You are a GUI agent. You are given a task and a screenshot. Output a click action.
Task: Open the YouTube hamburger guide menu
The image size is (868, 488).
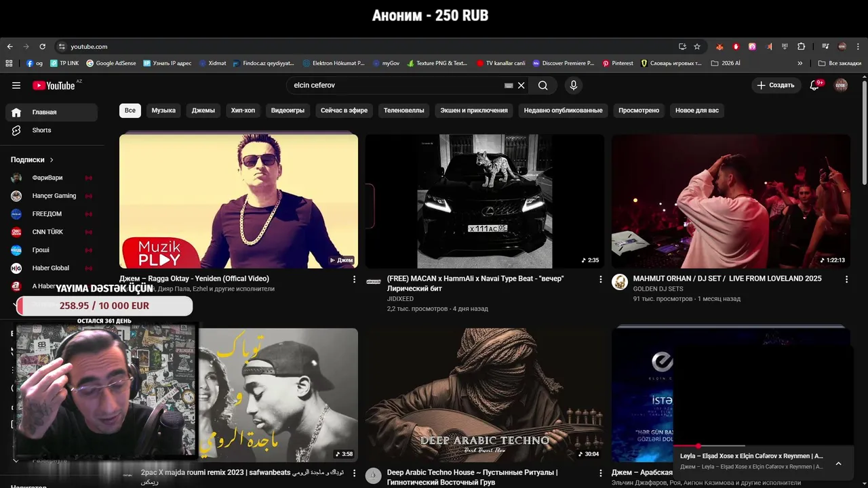(x=16, y=85)
